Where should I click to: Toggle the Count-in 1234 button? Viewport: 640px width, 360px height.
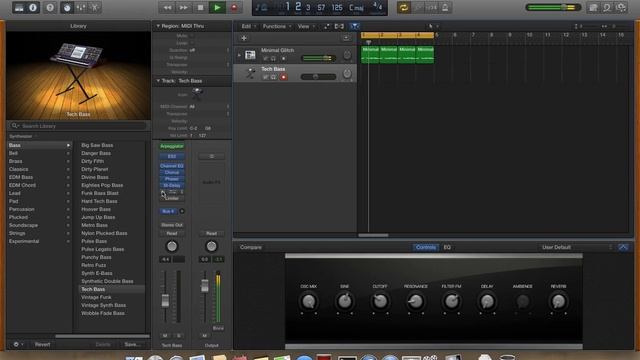pos(431,7)
